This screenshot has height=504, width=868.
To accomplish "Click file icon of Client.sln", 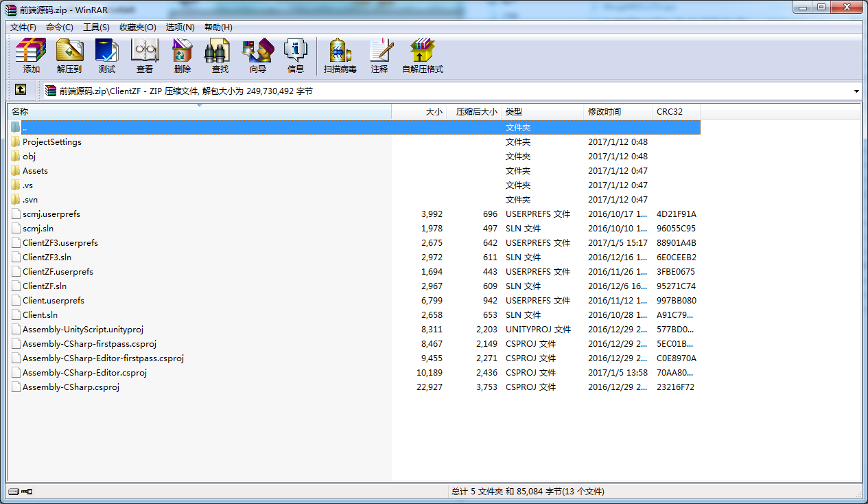I will (16, 314).
